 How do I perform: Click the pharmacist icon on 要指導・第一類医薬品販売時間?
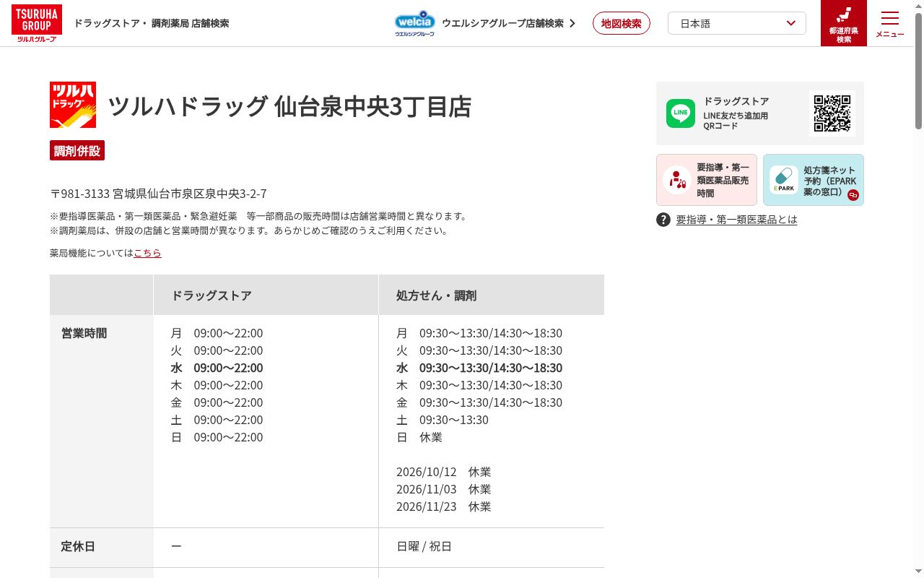(x=676, y=180)
